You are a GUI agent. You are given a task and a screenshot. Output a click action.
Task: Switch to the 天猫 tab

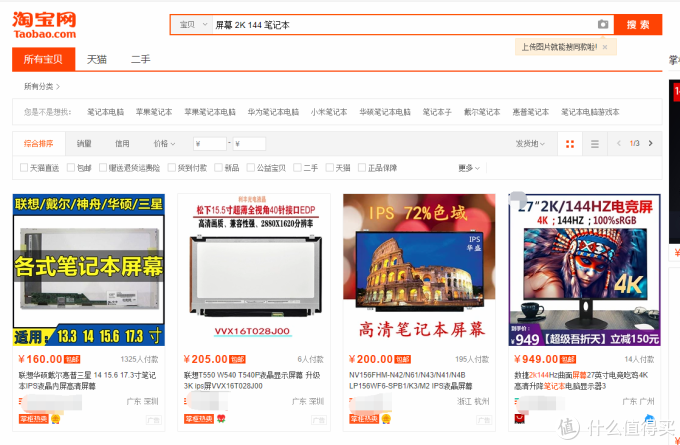[97, 59]
